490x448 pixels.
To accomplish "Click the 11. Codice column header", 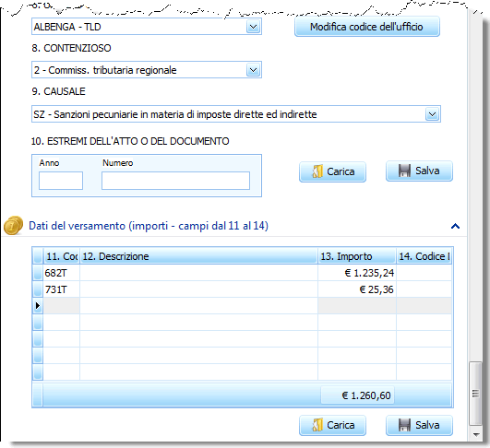I will pos(62,256).
